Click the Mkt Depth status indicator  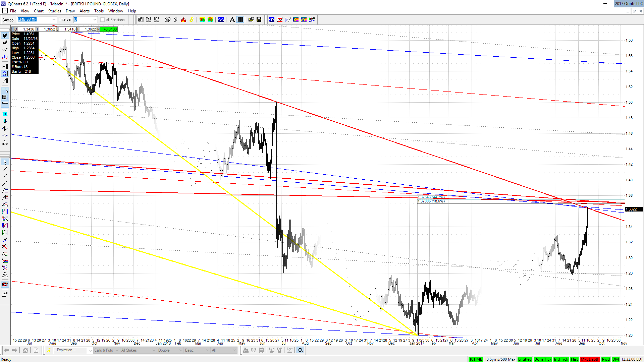(590, 359)
